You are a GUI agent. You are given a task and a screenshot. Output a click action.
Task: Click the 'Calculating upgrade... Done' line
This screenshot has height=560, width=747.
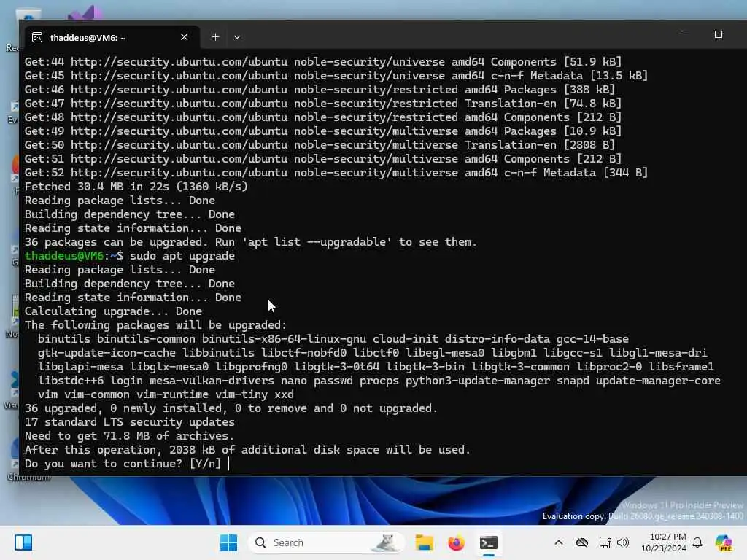point(113,311)
